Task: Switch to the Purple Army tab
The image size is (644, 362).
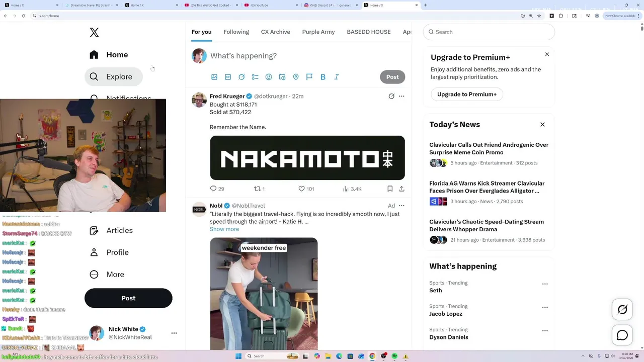Action: (x=318, y=32)
